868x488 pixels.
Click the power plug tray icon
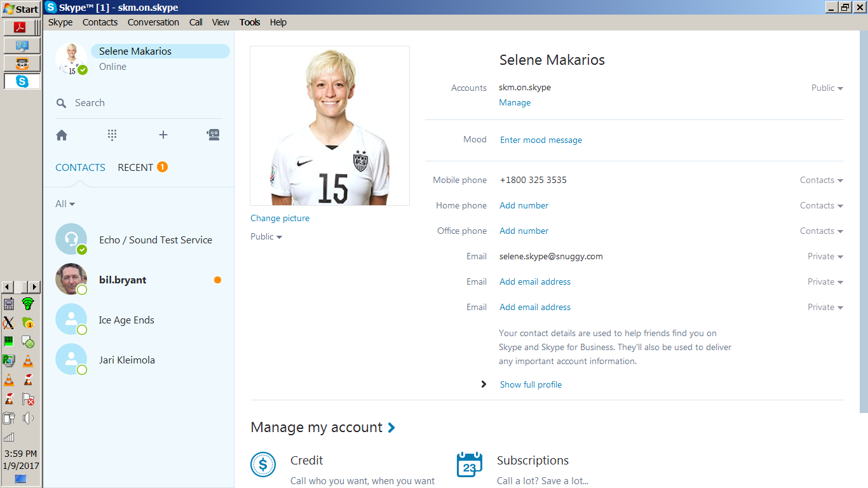[8, 418]
